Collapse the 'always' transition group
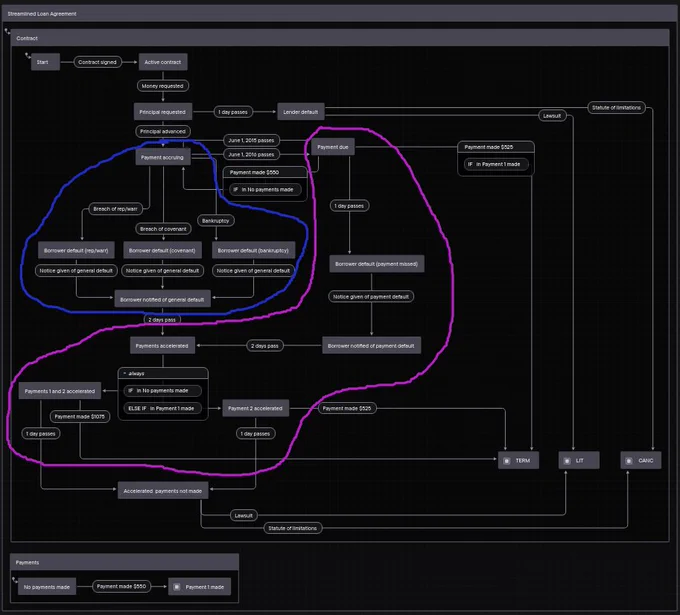The width and height of the screenshot is (680, 615). click(x=125, y=373)
